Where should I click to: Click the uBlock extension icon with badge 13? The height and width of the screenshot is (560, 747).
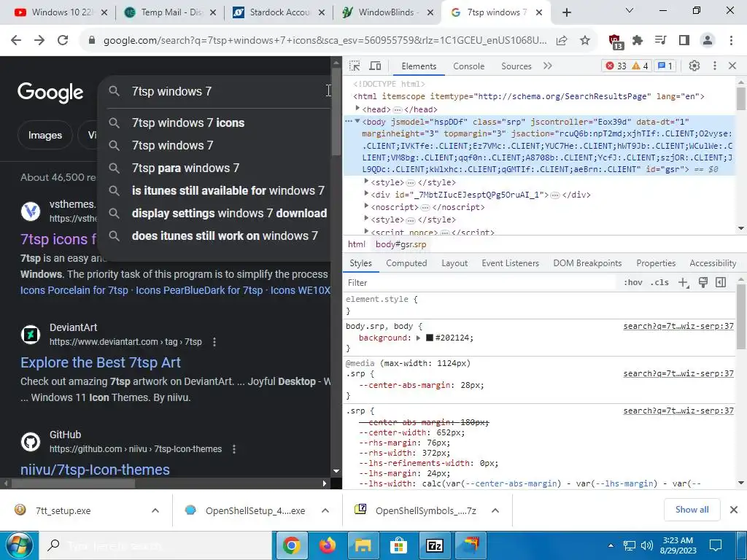tap(616, 42)
